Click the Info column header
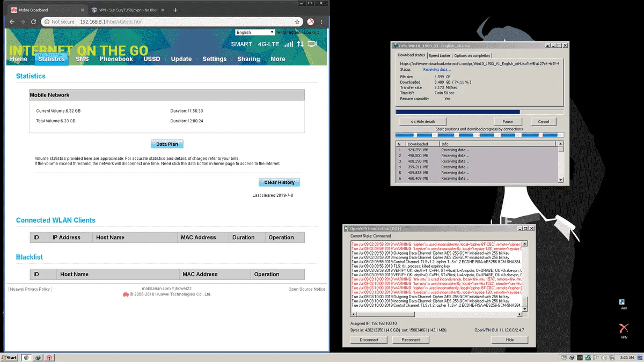This screenshot has height=362, width=644. (497, 144)
